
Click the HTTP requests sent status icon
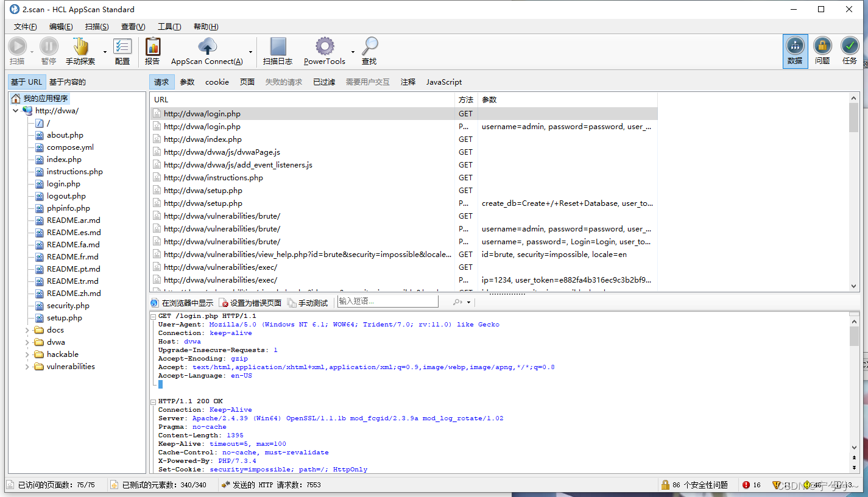[225, 485]
